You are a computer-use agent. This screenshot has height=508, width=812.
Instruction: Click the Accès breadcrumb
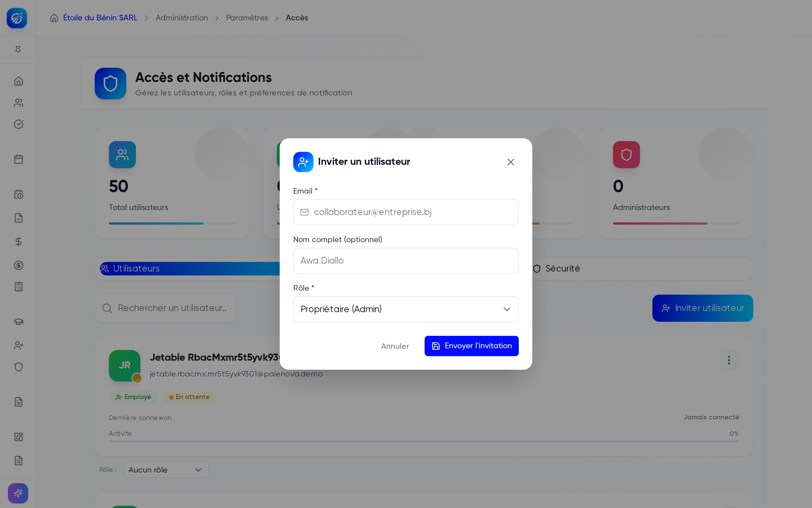[297, 18]
